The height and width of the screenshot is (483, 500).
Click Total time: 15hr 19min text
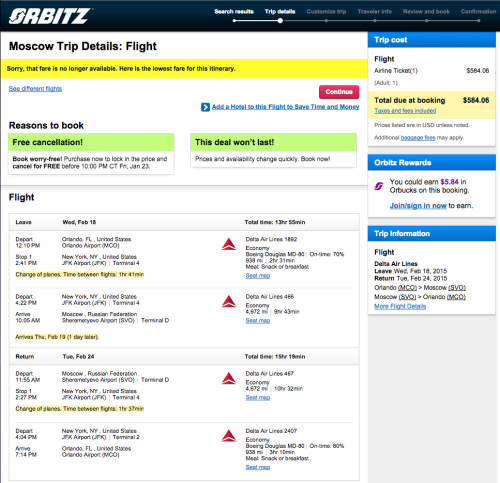pos(275,357)
